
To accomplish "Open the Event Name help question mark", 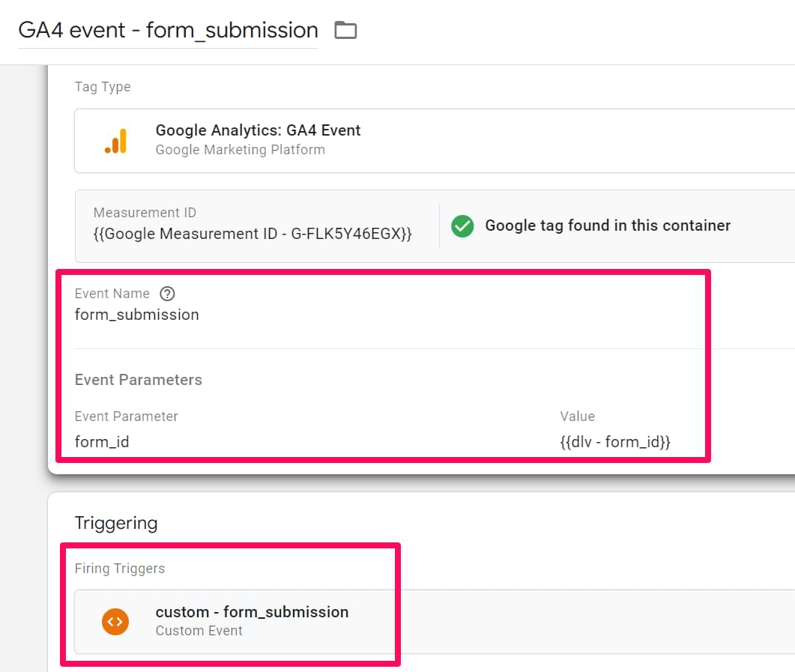I will [168, 294].
